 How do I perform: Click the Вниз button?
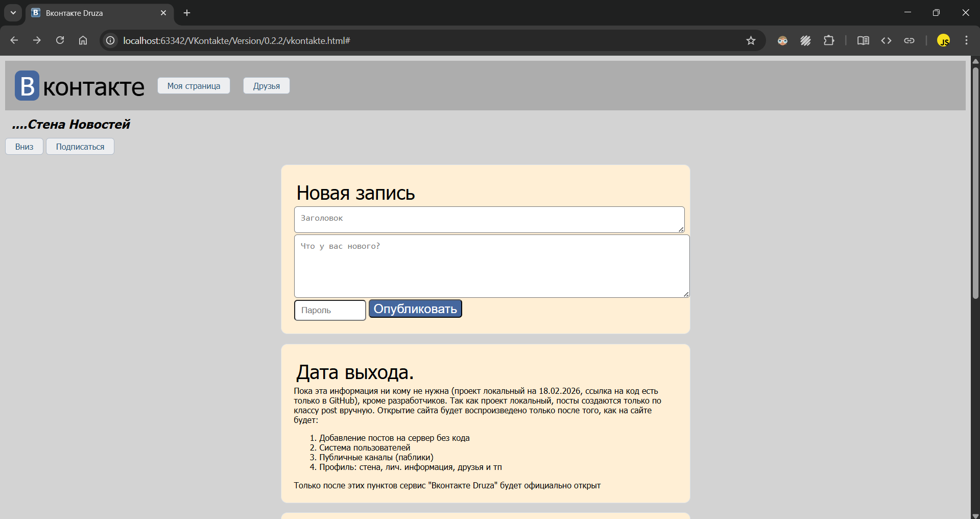(x=24, y=147)
